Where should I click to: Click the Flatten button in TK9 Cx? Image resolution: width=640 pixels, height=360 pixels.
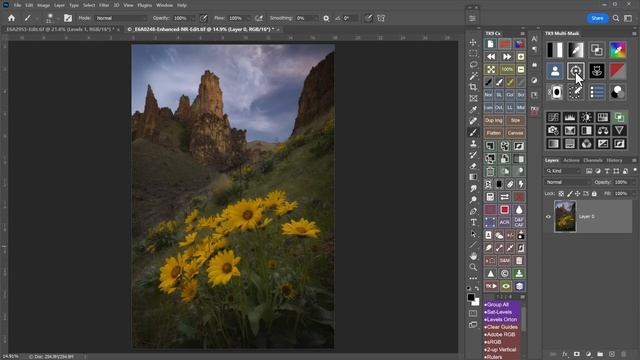tap(493, 133)
